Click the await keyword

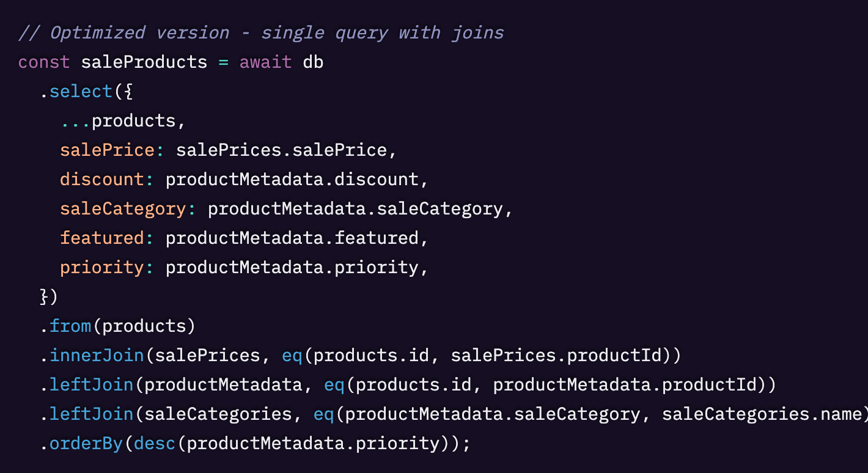click(x=265, y=62)
